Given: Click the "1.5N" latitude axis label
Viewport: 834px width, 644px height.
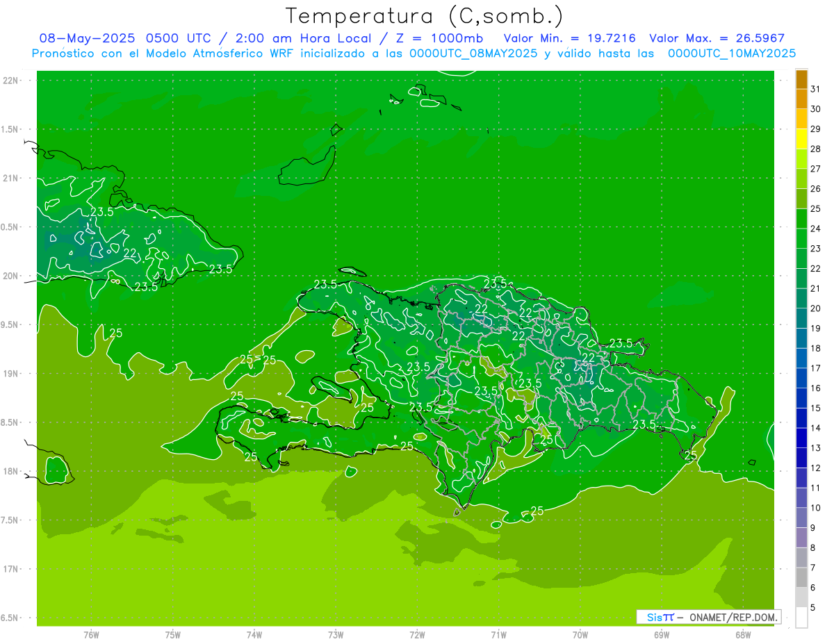Looking at the screenshot, I should pyautogui.click(x=10, y=129).
